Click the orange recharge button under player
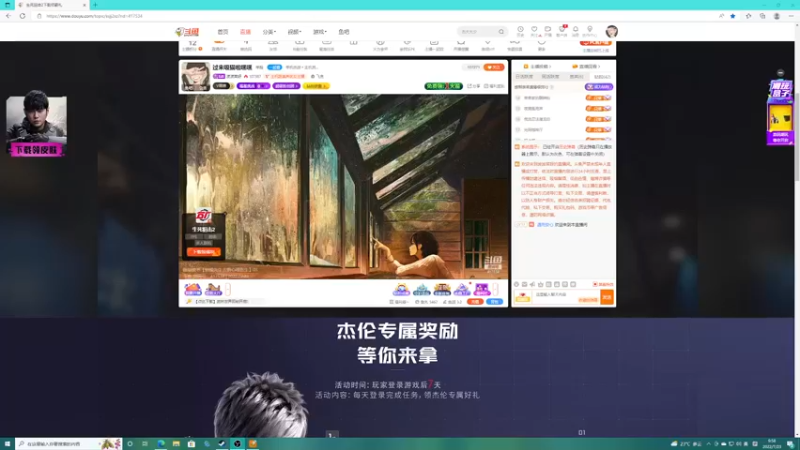Viewport: 800px width, 450px height. tap(475, 302)
